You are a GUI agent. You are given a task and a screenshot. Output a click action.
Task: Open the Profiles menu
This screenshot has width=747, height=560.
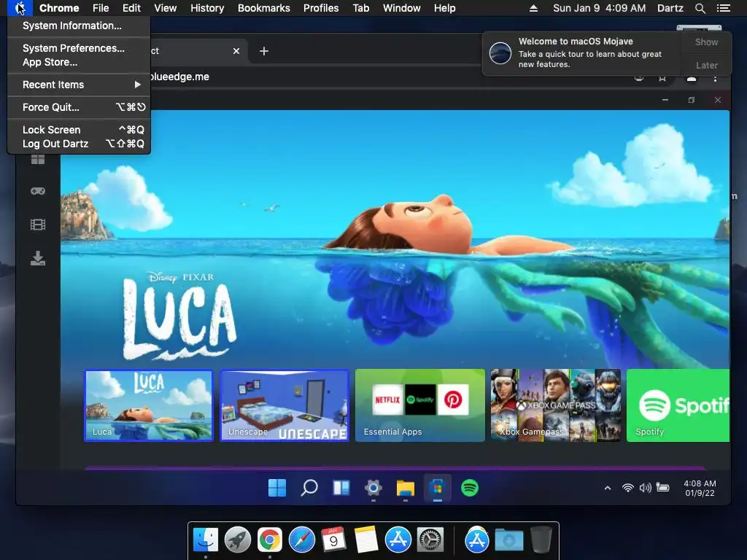pos(321,8)
